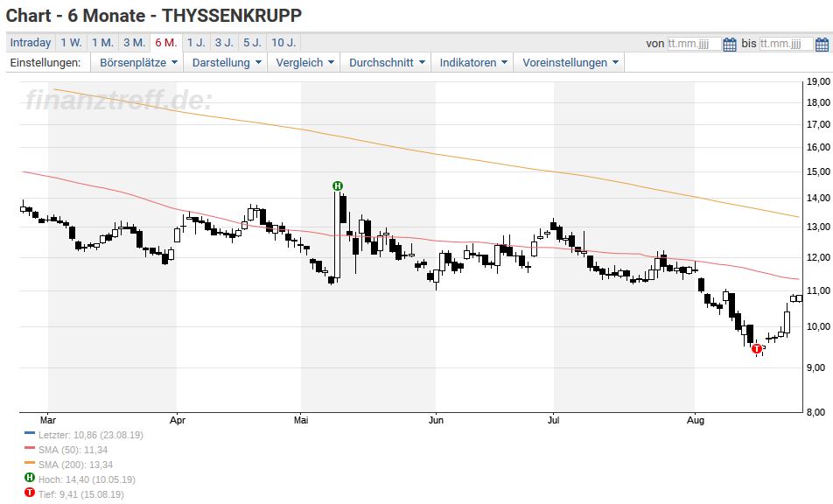Select the 5 J. time range tab

click(252, 43)
